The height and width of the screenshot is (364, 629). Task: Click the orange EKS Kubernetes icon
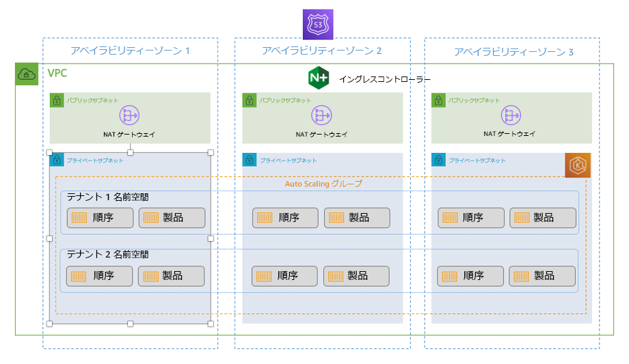pos(578,165)
